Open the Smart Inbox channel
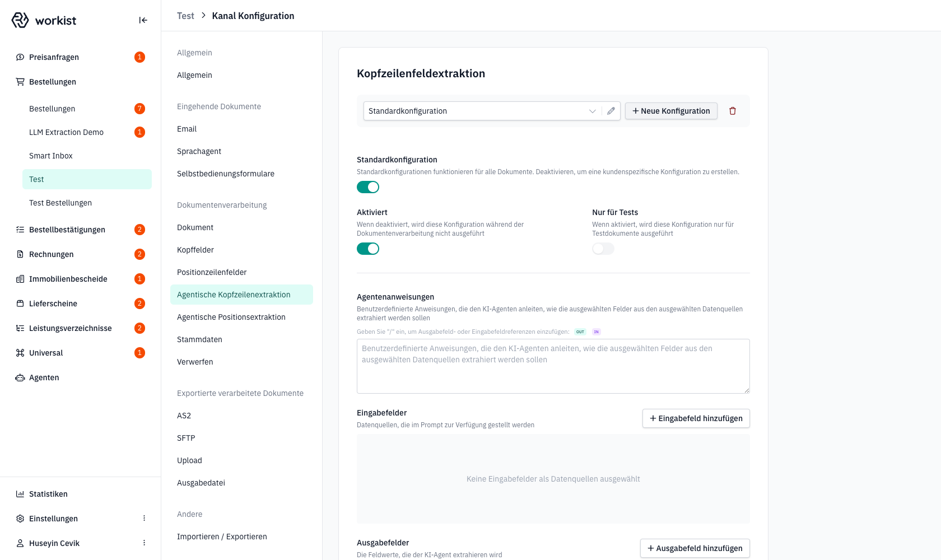 [x=87, y=156]
